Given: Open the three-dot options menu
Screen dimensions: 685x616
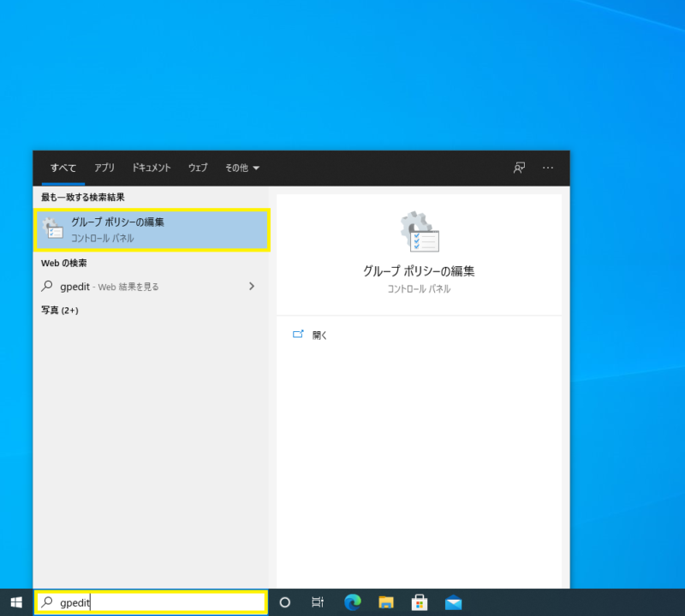Looking at the screenshot, I should coord(548,168).
